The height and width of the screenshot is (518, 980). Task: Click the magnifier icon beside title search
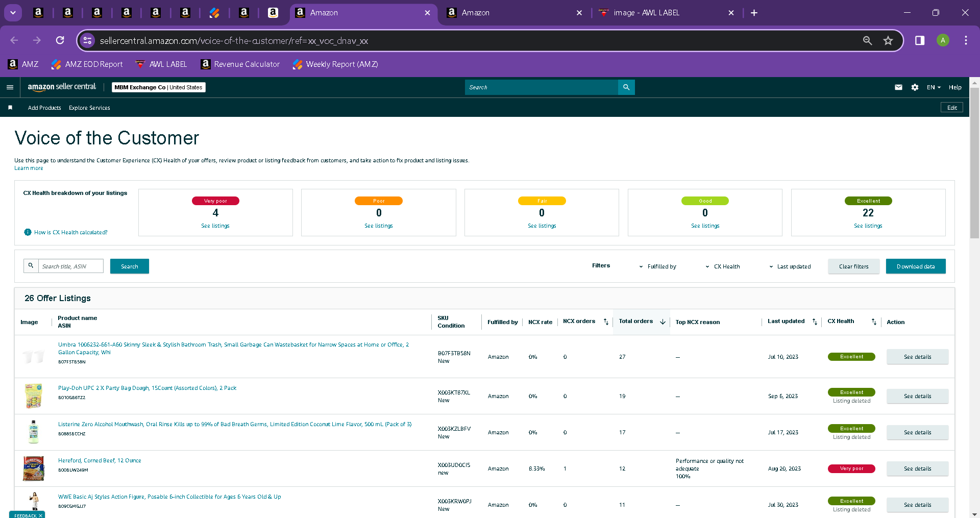(31, 266)
